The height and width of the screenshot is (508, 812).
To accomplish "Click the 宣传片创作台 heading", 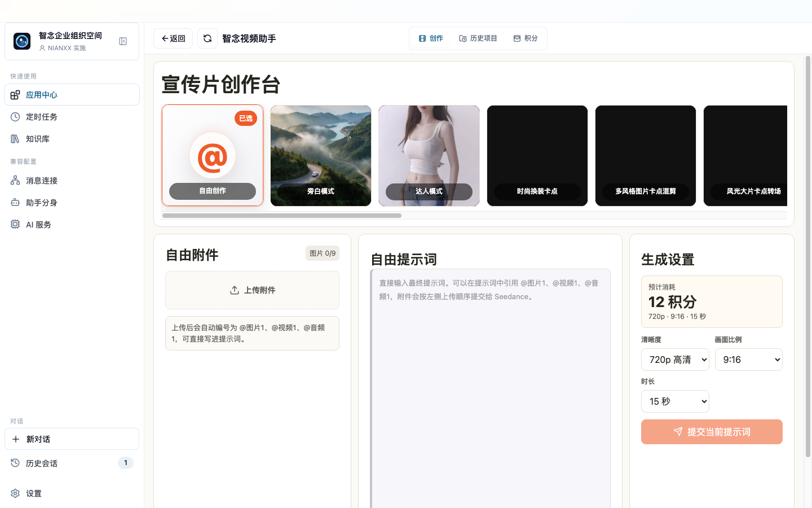I will coord(221,85).
